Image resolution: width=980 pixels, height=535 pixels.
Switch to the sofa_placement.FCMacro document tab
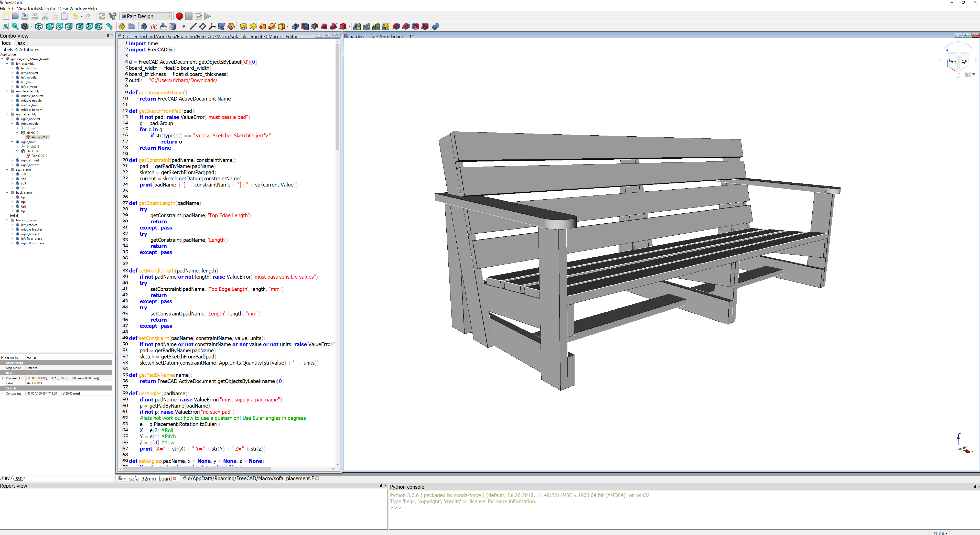coord(250,478)
